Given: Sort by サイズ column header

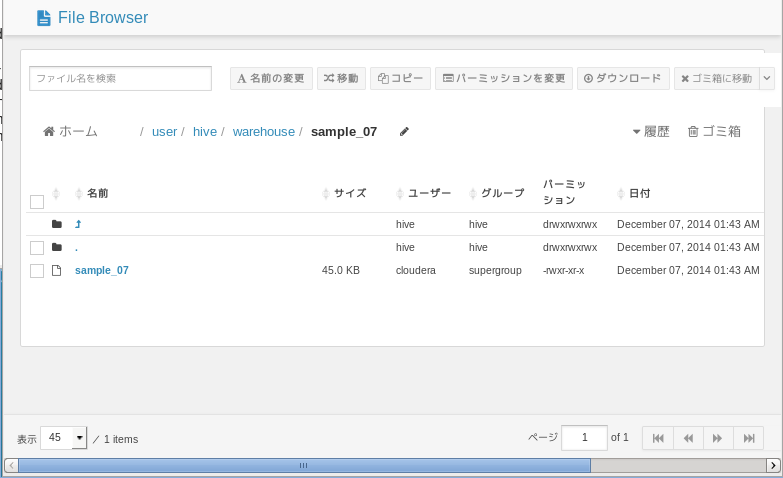Looking at the screenshot, I should coord(345,193).
